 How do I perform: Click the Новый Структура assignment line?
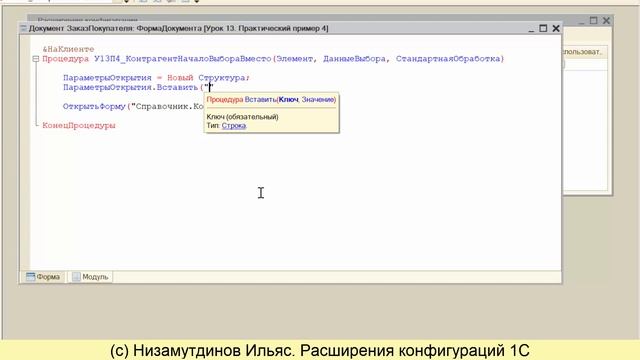click(x=156, y=78)
